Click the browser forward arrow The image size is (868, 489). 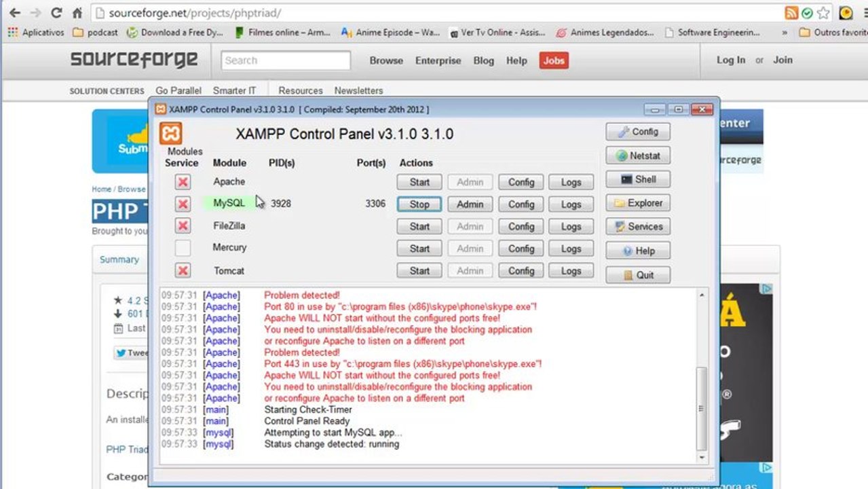pyautogui.click(x=35, y=13)
